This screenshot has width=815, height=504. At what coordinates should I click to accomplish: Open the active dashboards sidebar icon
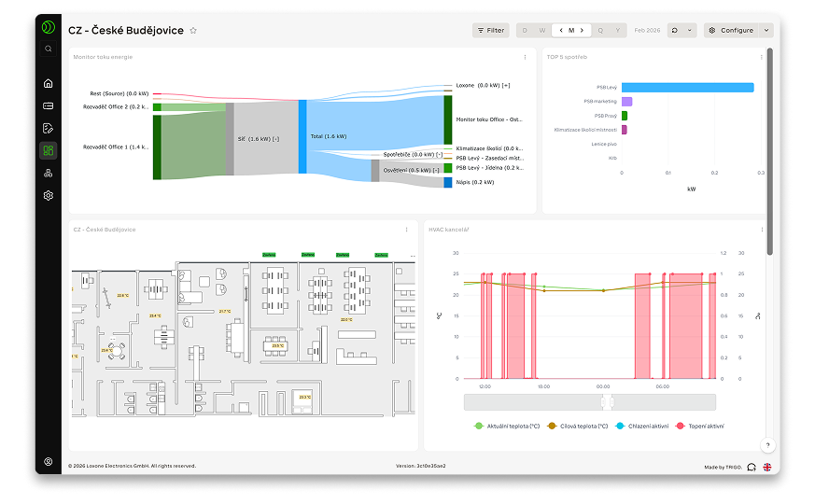click(48, 150)
